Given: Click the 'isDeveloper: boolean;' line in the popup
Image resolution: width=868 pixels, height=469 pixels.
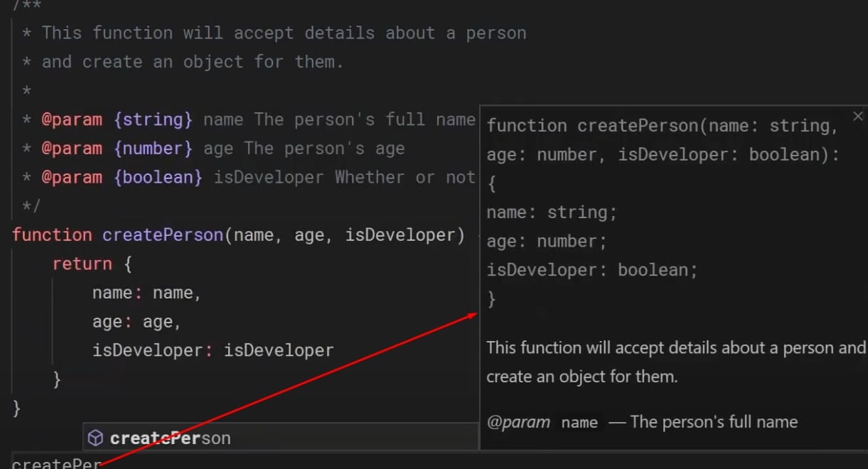Looking at the screenshot, I should pyautogui.click(x=592, y=270).
